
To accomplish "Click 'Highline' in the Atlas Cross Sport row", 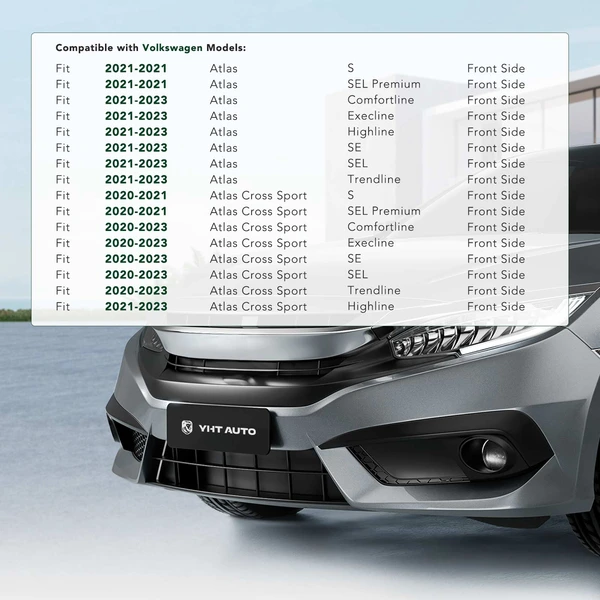I will coord(371,307).
